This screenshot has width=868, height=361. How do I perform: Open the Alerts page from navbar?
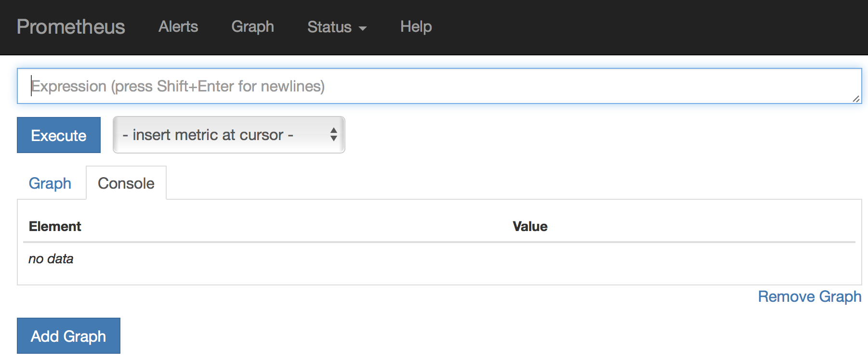[178, 27]
